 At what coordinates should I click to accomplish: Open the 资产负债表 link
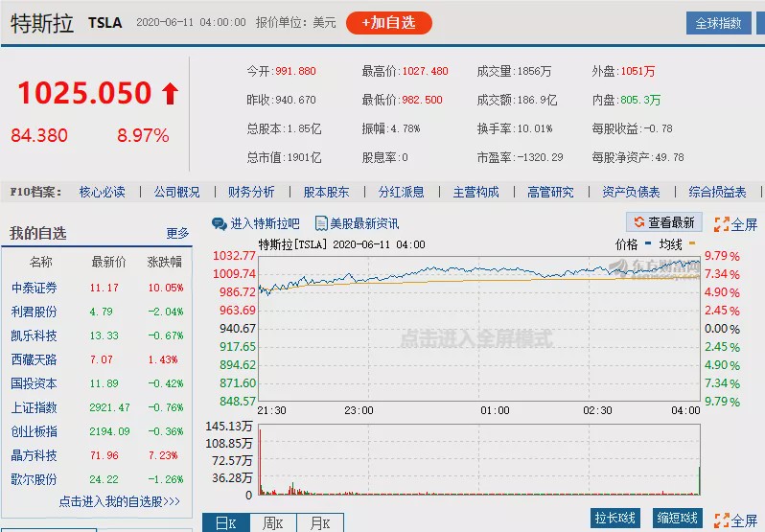coord(631,192)
